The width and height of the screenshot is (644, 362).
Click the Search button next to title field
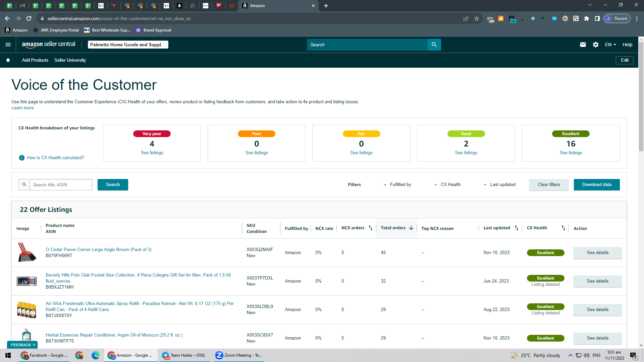click(113, 185)
